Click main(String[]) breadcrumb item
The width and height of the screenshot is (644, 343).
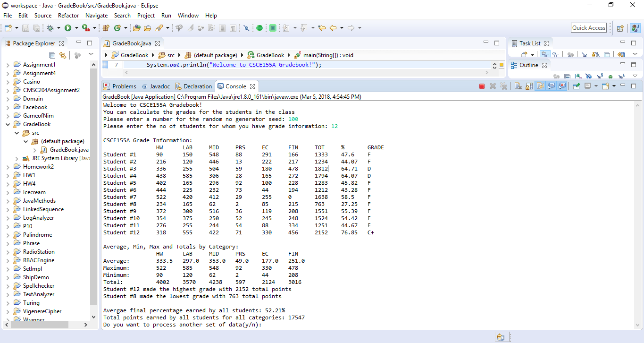pos(324,55)
